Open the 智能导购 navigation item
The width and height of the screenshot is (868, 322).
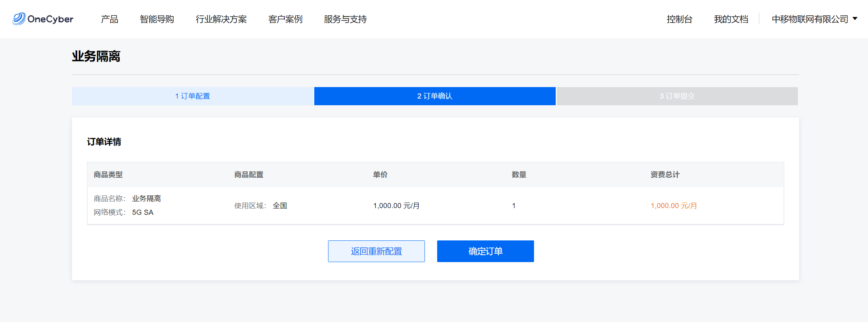coord(157,19)
